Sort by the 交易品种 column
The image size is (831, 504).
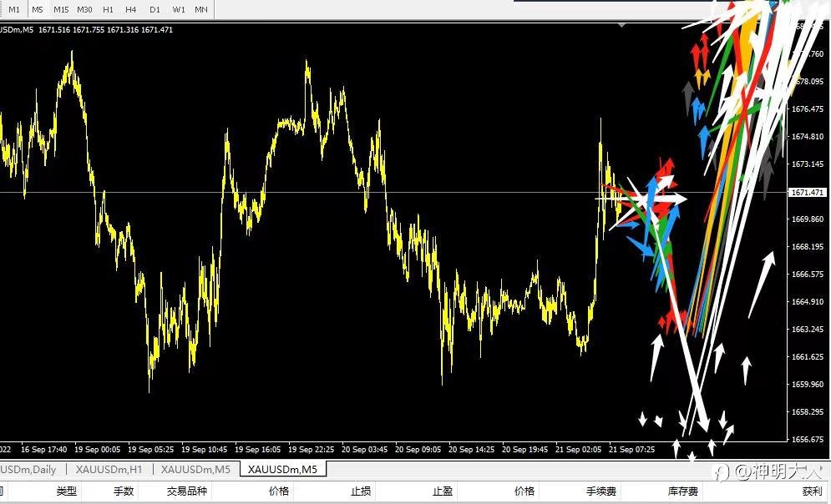[186, 491]
